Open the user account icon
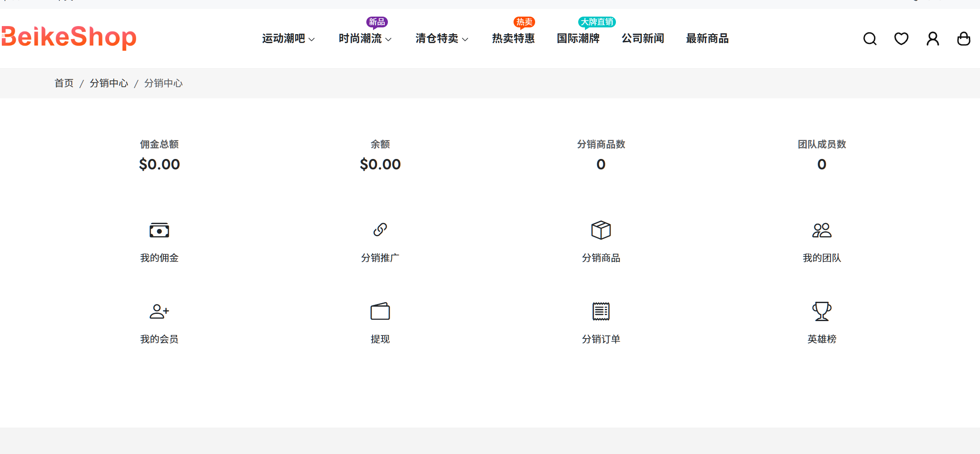The width and height of the screenshot is (980, 454). pyautogui.click(x=932, y=39)
